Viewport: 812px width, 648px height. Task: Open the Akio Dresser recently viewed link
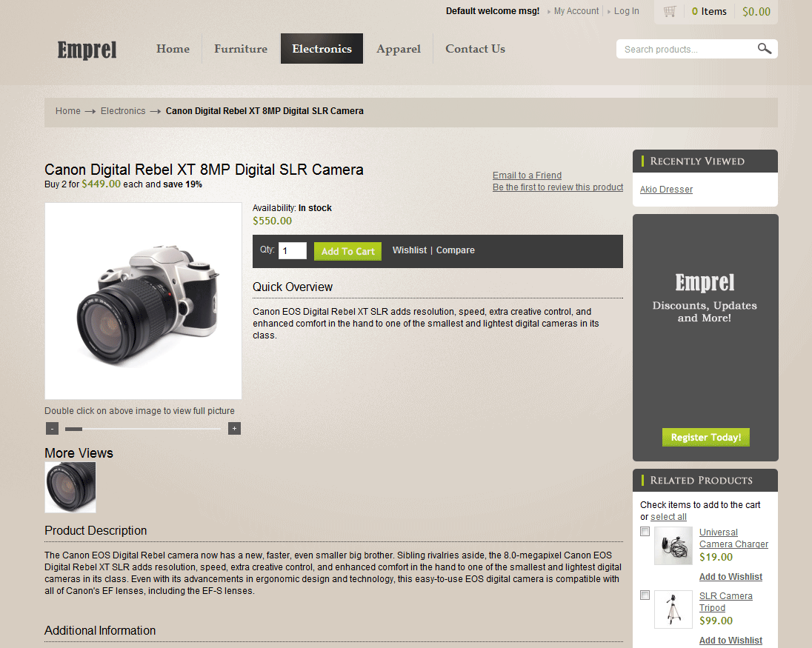point(666,190)
